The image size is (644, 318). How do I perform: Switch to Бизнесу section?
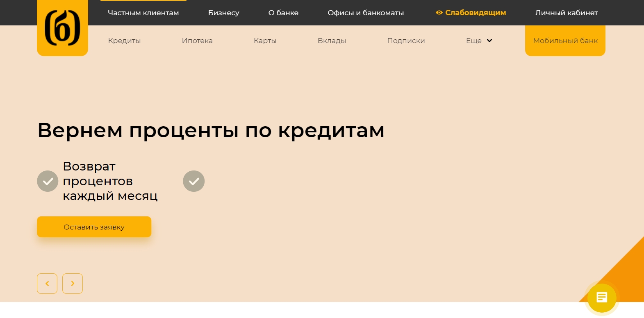[x=224, y=13]
